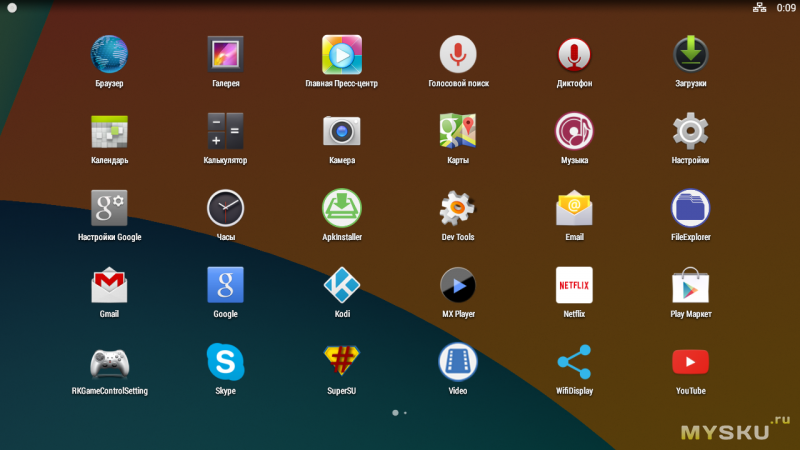Screen dimensions: 800x450
Task: Launch the blue Google search app
Action: pos(226,285)
